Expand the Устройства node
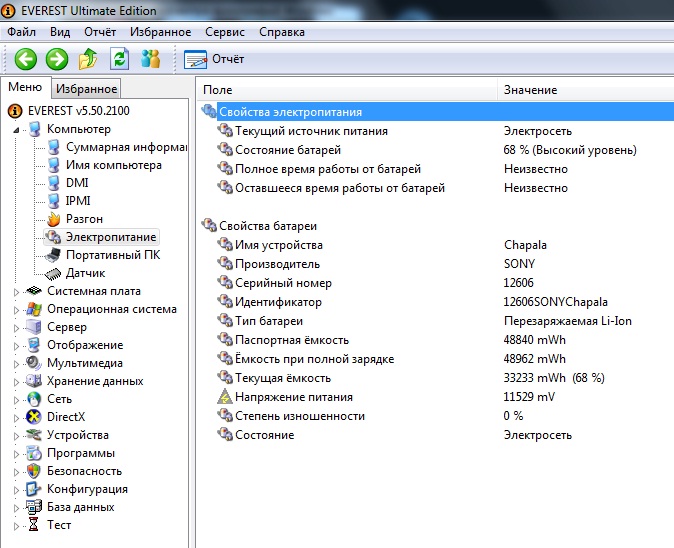 click(16, 436)
